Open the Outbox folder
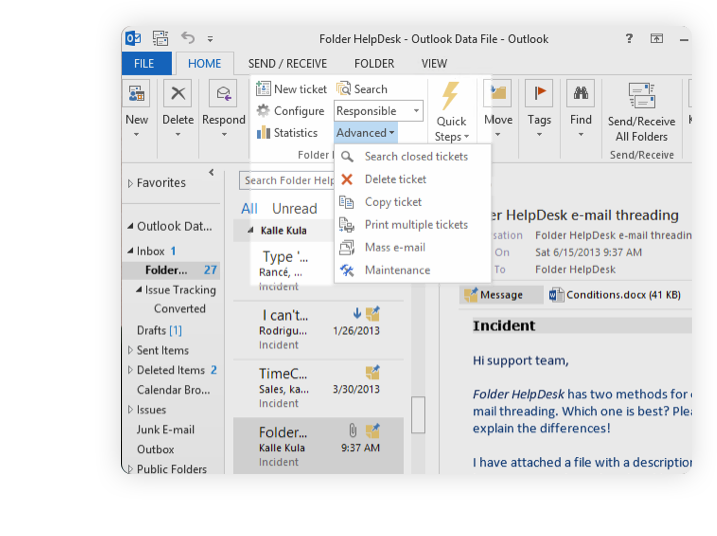 coord(155,450)
